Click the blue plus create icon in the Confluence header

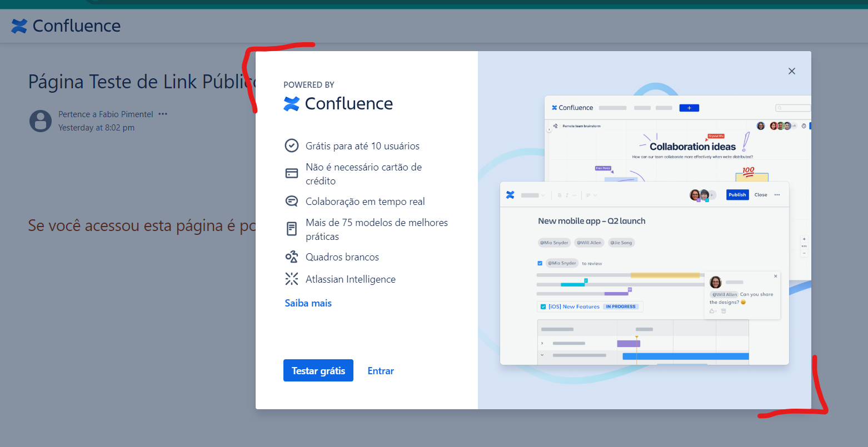pyautogui.click(x=689, y=107)
